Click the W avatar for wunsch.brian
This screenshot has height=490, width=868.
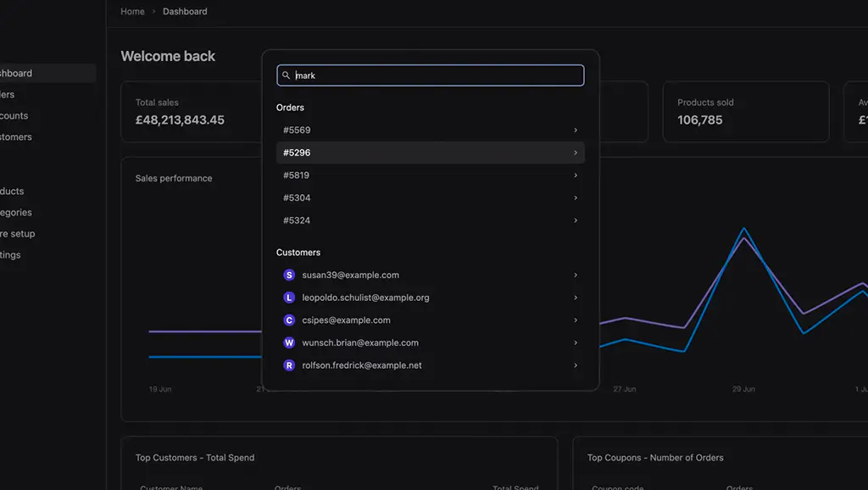[289, 343]
